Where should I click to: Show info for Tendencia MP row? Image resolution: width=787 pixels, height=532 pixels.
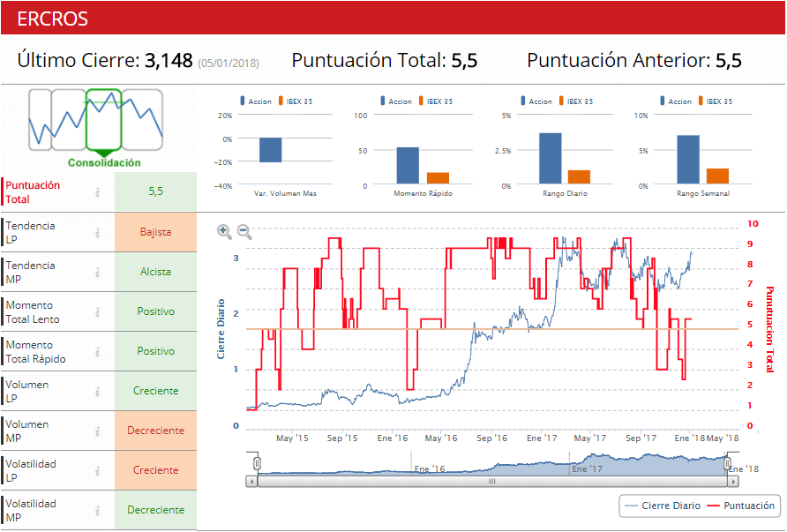point(98,272)
